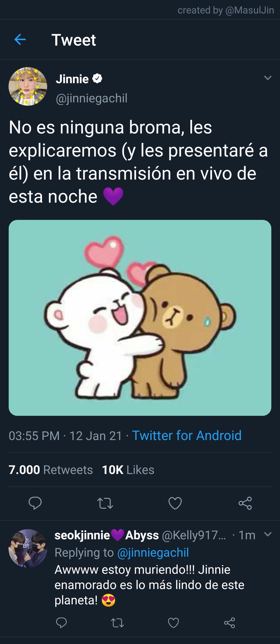Open @jinniegachil mention in the reply

153,552
